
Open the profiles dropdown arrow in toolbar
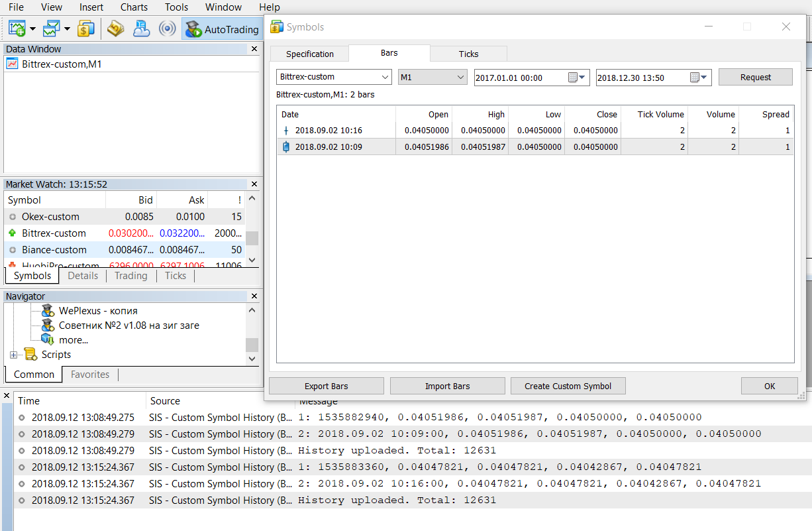tap(68, 29)
